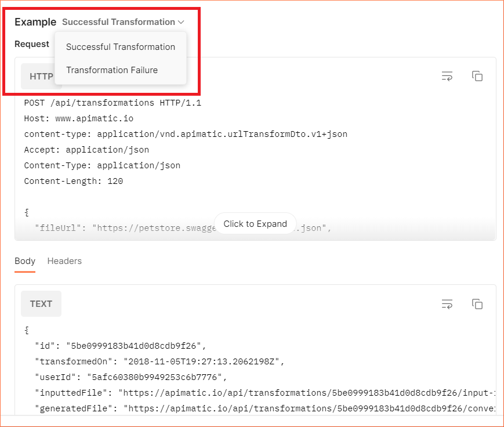This screenshot has height=427, width=504.
Task: Click the TEXT tab in the body panel
Action: point(41,303)
